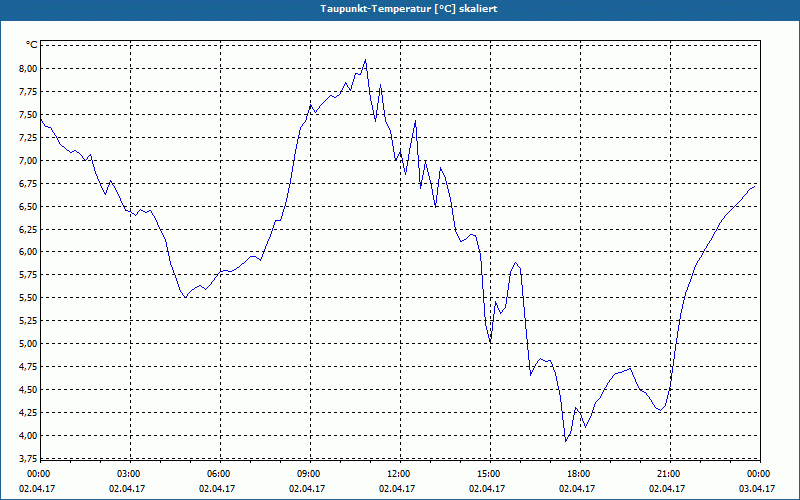Click the "°C" unit label on the y-axis
Viewport: 800px width, 500px height.
tap(32, 45)
